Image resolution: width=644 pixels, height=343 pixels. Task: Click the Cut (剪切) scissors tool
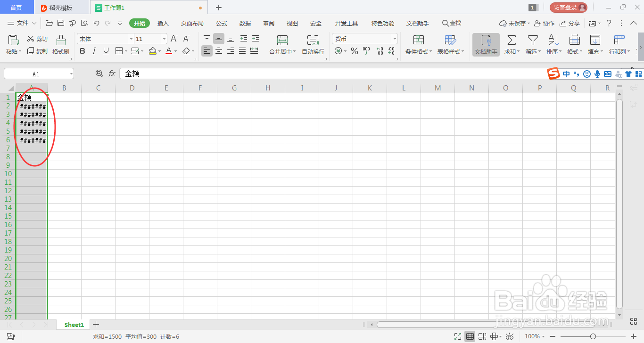coord(37,39)
